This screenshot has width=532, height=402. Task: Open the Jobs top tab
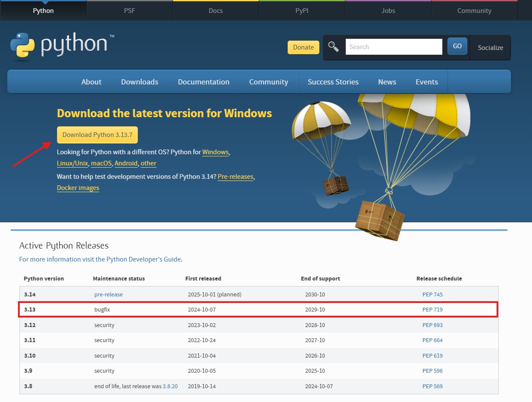tap(388, 10)
